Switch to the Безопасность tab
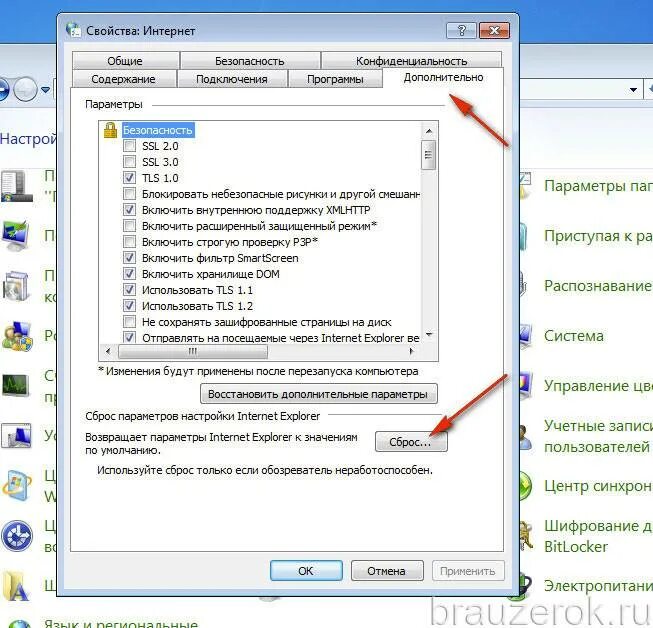Viewport: 653px width, 628px height. 250,61
